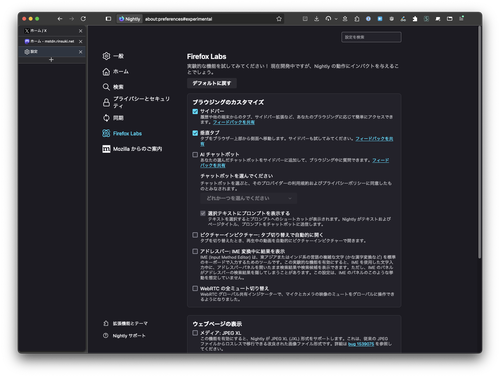
Task: Open 拡張機能とテーマ via its icon
Action: [x=106, y=323]
